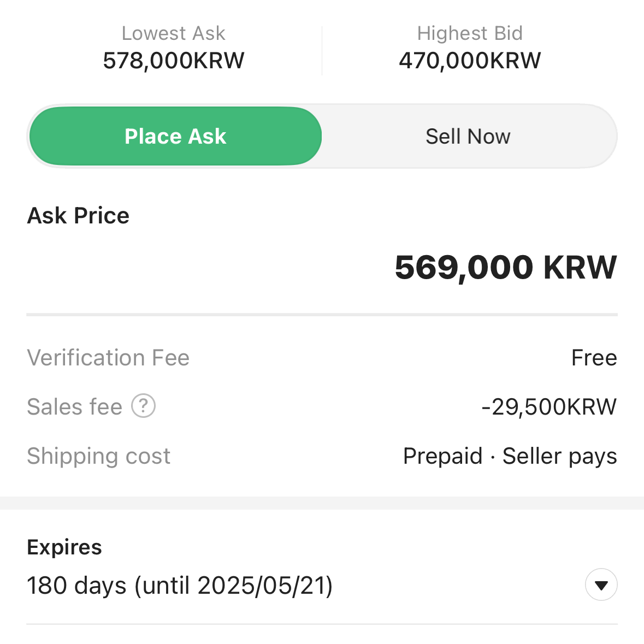Click the until 2025/05/21 date text
The image size is (644, 644).
tap(234, 585)
